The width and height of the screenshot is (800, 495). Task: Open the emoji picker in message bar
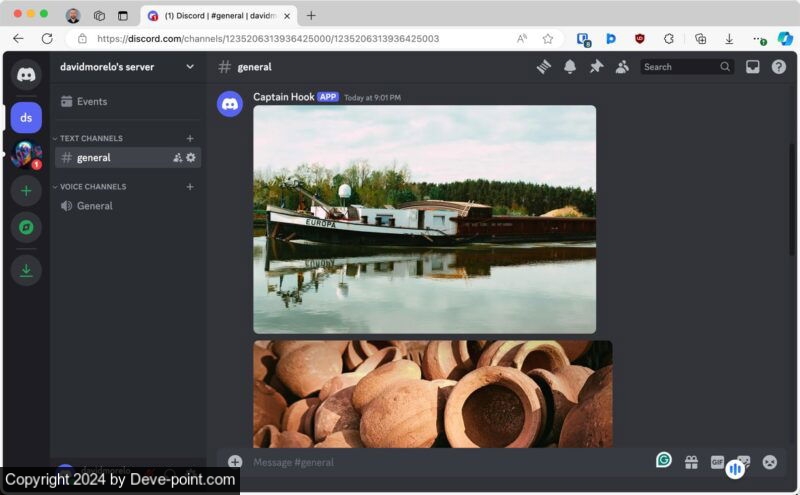tap(769, 462)
